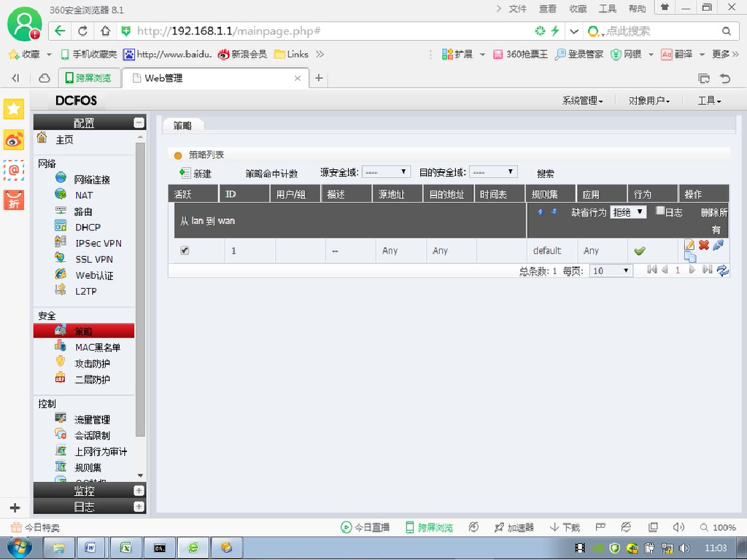747x560 pixels.
Task: Open the Windows Start button
Action: click(x=20, y=548)
